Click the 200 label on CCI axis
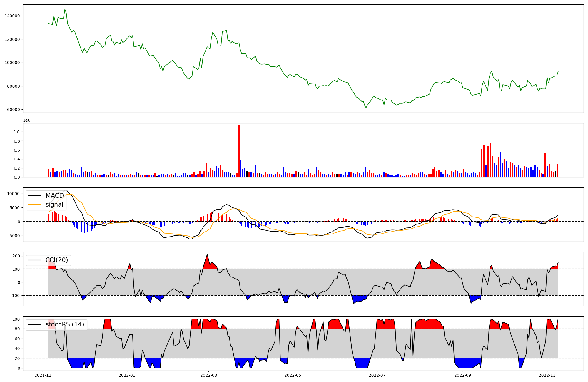 16,256
